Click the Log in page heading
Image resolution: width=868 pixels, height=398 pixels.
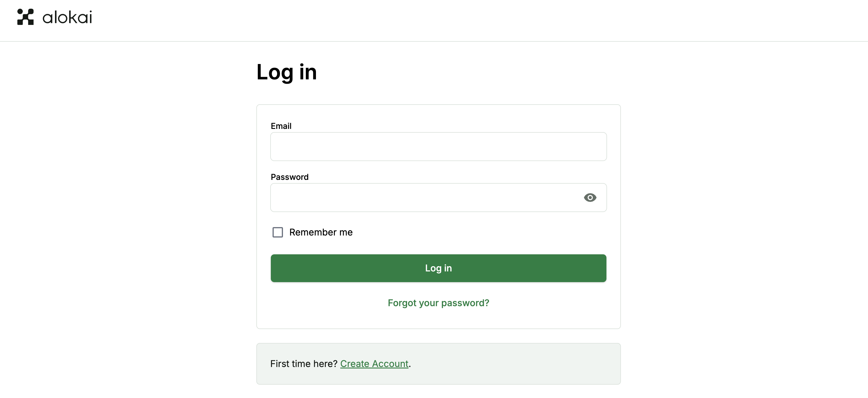286,72
